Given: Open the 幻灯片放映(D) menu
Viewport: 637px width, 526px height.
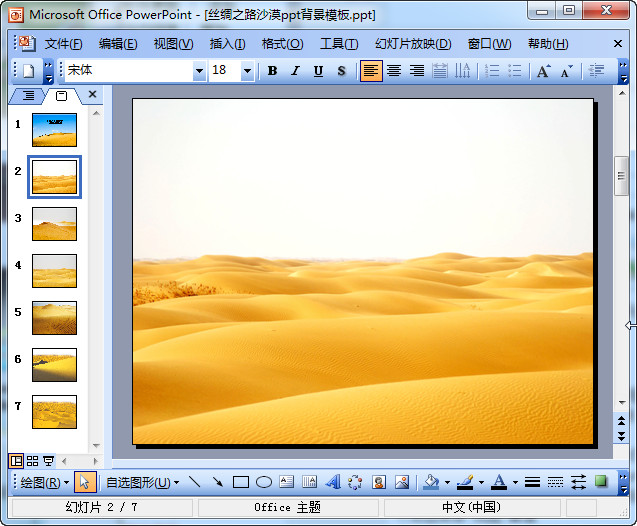Looking at the screenshot, I should 413,43.
